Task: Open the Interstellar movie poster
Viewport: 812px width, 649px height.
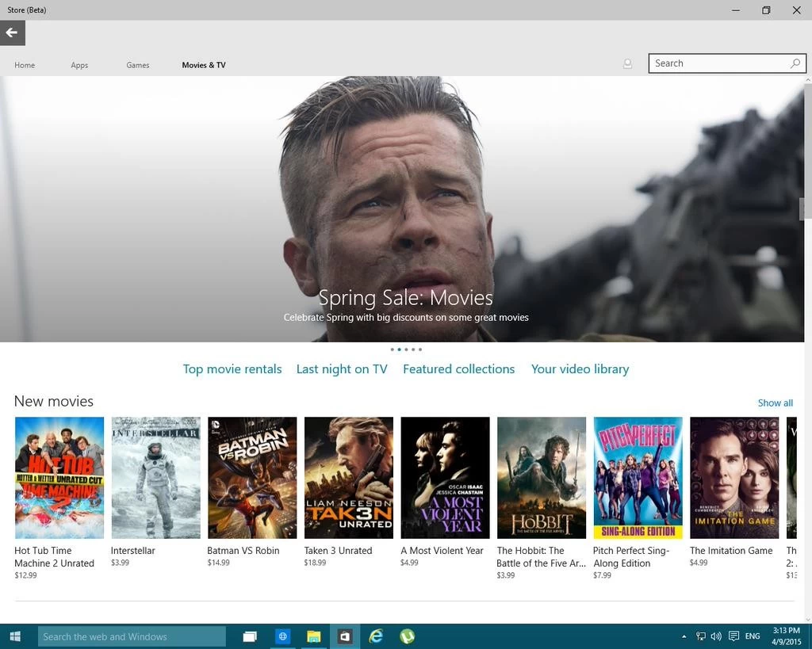Action: 156,478
